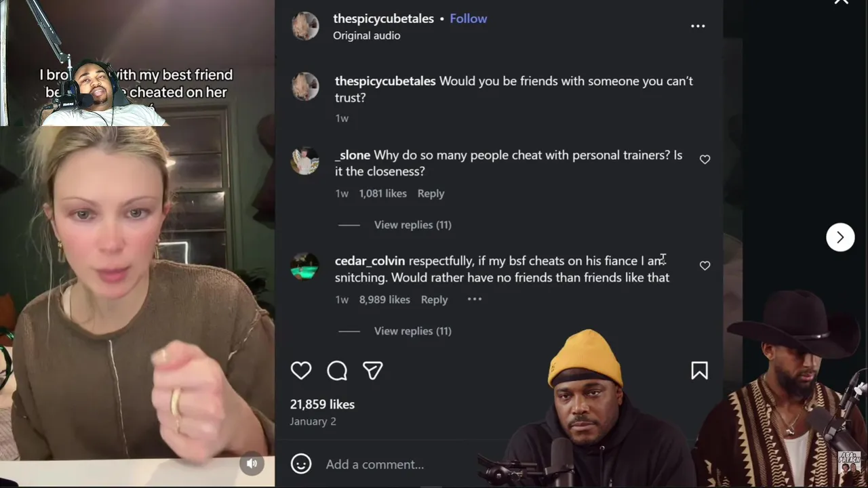Open emoji picker in the comment box
Screen dimensions: 868x488
(301, 464)
